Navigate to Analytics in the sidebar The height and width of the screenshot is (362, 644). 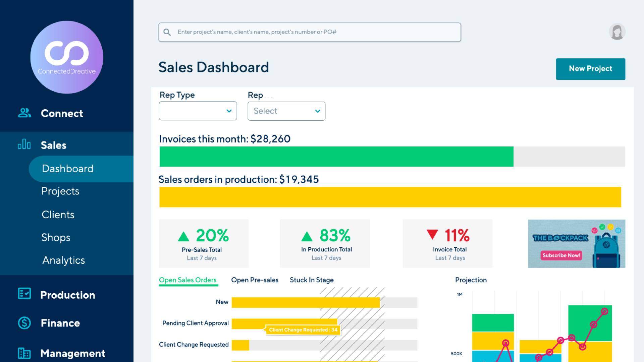pos(63,260)
